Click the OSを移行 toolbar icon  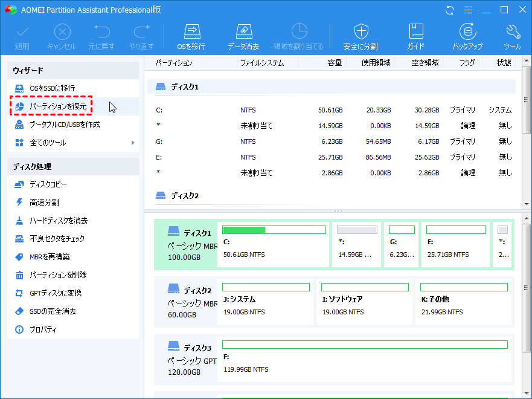coord(191,36)
